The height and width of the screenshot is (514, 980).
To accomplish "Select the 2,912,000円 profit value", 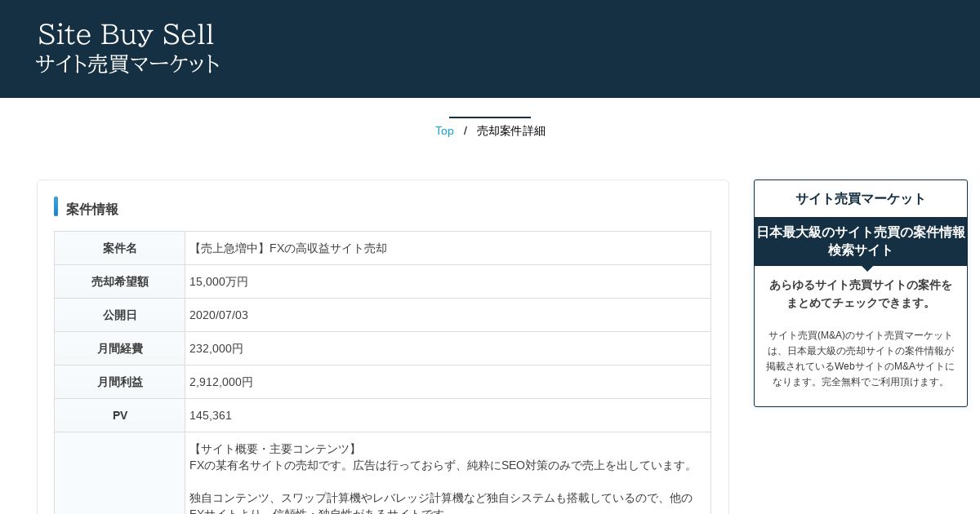I will pos(221,382).
